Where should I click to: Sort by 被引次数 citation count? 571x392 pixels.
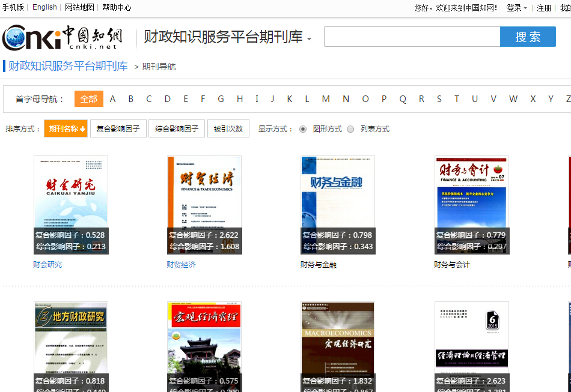(228, 128)
